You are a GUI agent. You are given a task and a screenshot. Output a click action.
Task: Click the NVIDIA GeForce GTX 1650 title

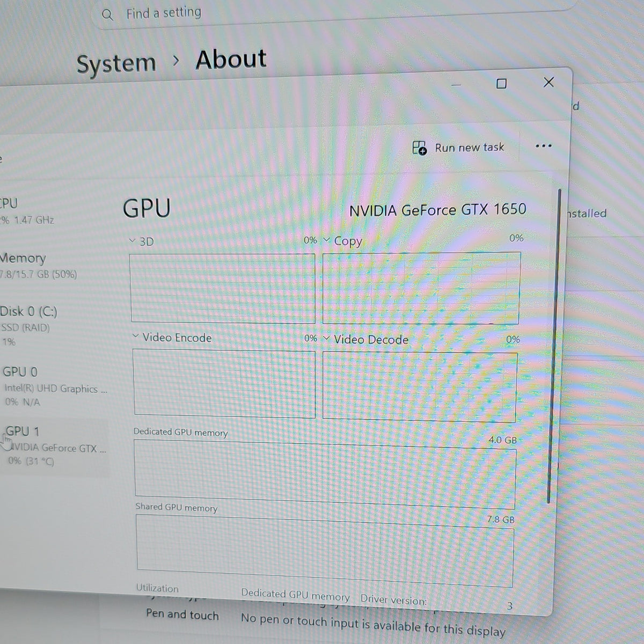[x=437, y=209]
